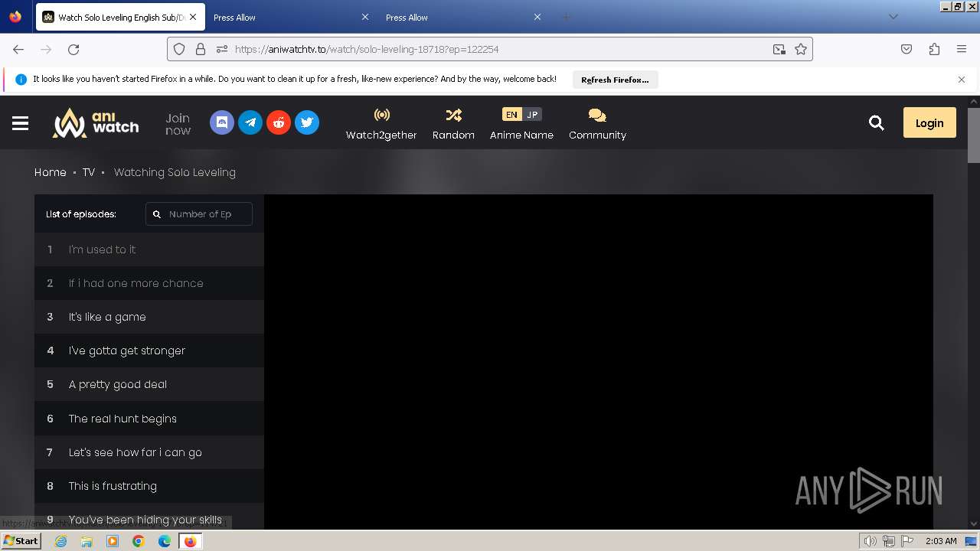
Task: Open the volume icon in the system tray
Action: click(870, 541)
